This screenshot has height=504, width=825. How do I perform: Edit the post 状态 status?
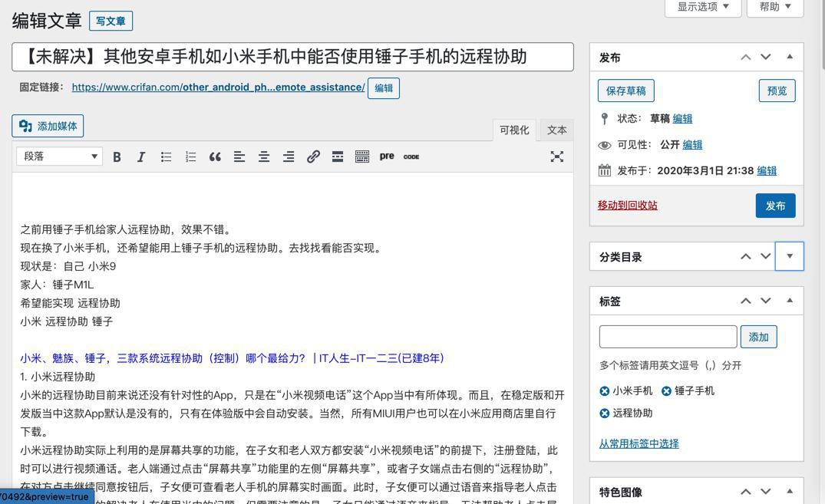click(x=682, y=119)
